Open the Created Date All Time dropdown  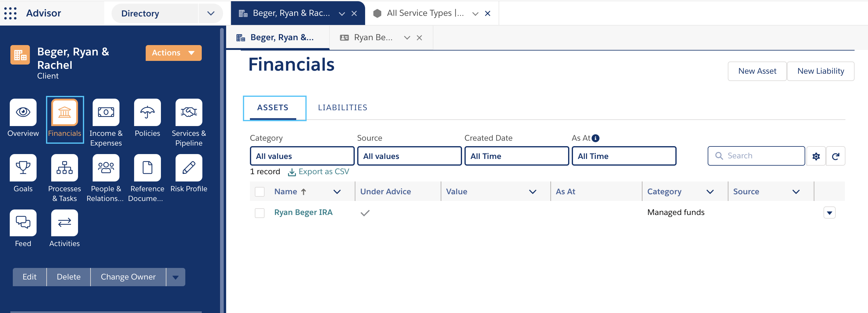(x=517, y=156)
